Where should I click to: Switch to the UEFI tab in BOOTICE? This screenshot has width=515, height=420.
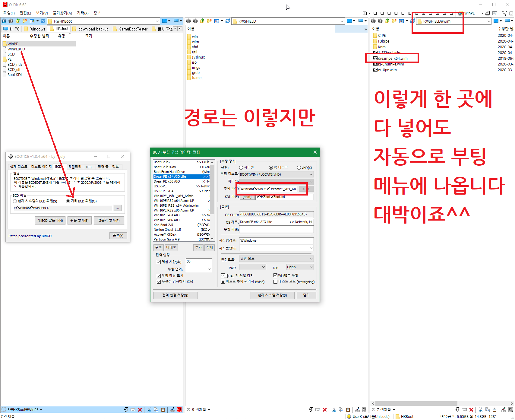pyautogui.click(x=89, y=167)
